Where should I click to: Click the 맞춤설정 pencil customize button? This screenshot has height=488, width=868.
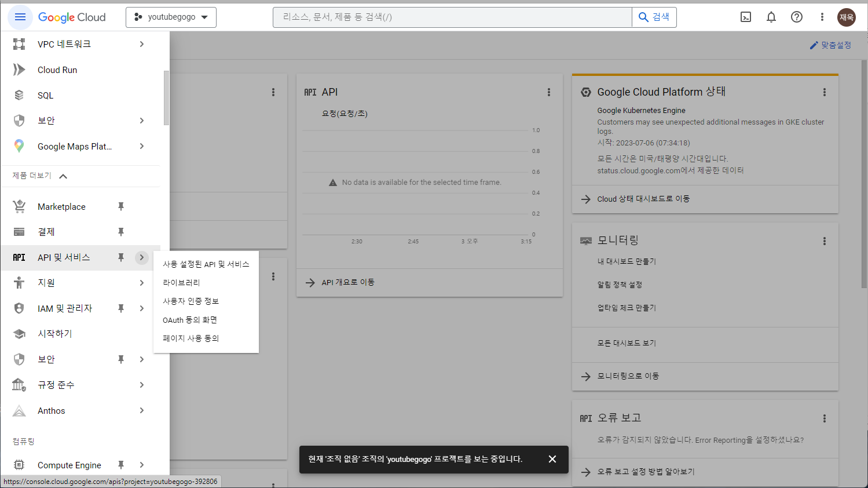(x=830, y=45)
